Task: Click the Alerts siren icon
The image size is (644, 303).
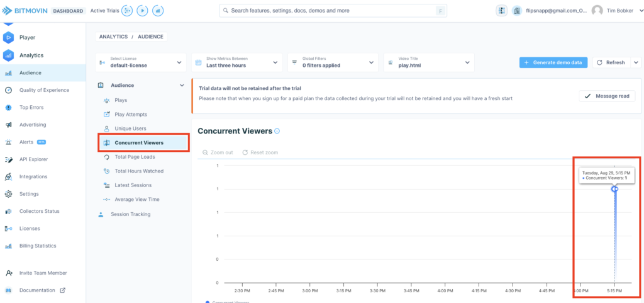Action: [x=8, y=142]
